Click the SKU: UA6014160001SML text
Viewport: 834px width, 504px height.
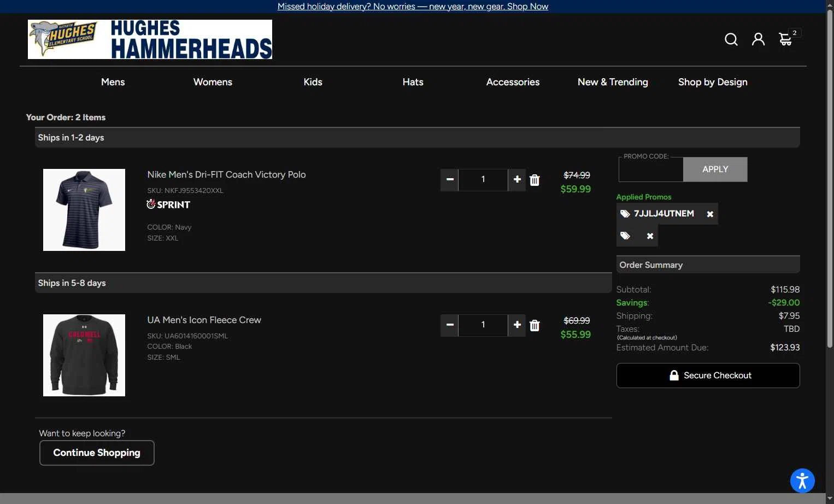click(187, 336)
